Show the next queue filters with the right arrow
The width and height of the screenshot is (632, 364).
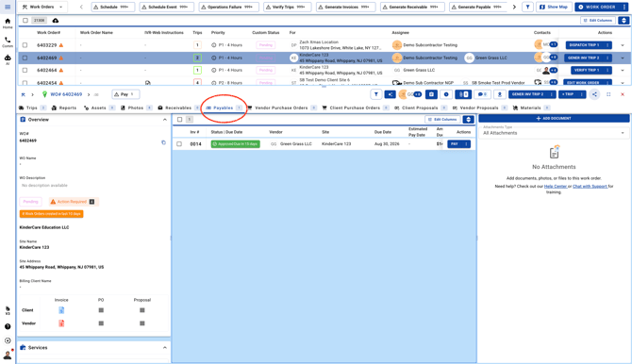pyautogui.click(x=514, y=7)
